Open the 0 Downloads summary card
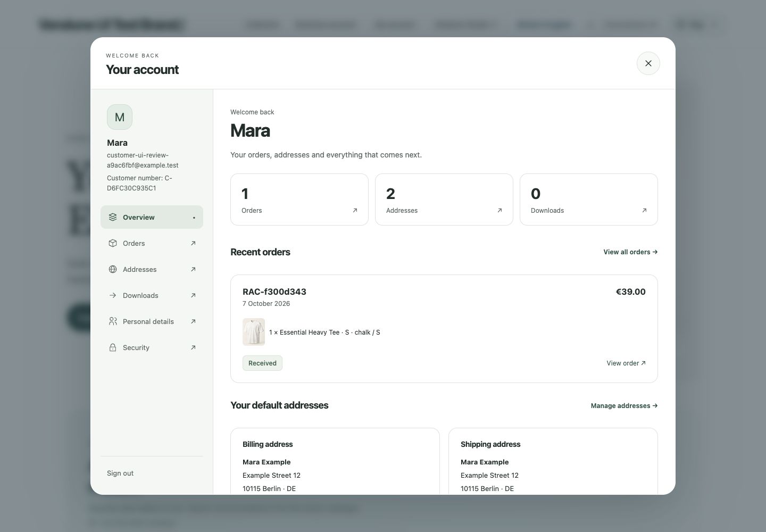The width and height of the screenshot is (766, 532). tap(589, 199)
